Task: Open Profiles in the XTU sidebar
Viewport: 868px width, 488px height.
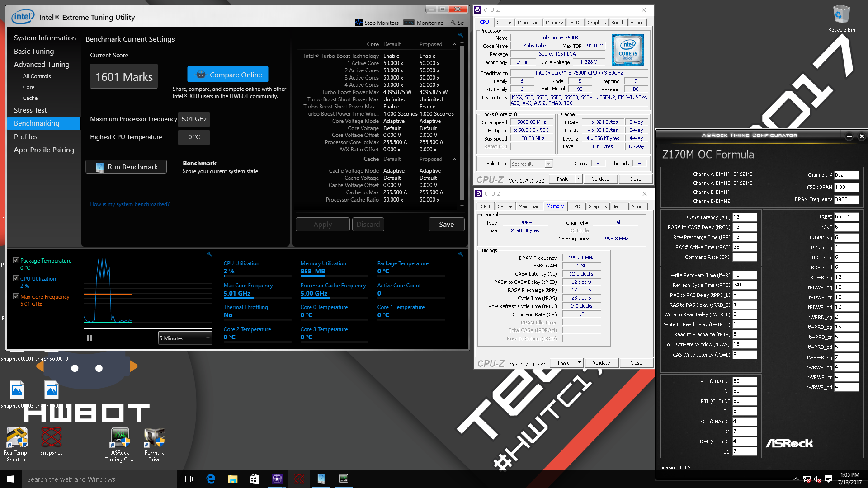Action: 26,137
